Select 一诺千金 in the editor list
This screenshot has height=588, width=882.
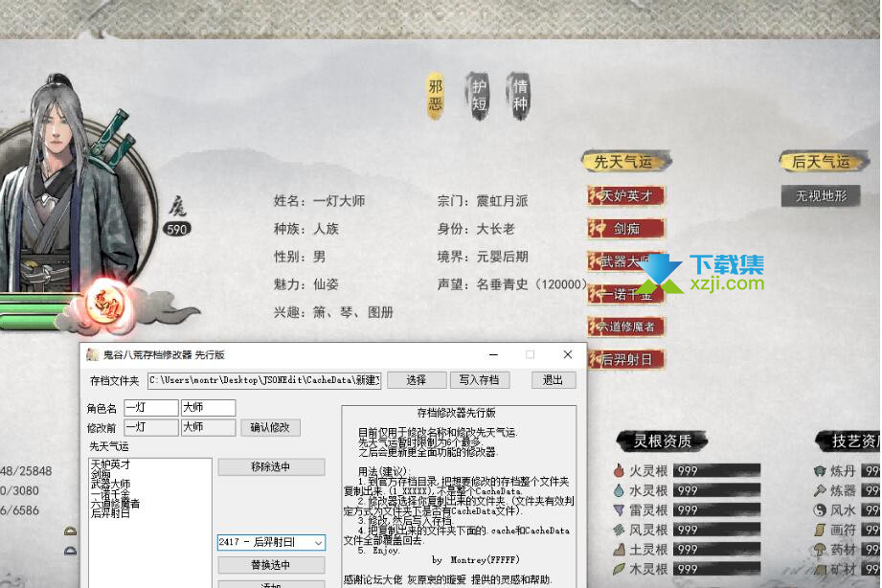[111, 494]
